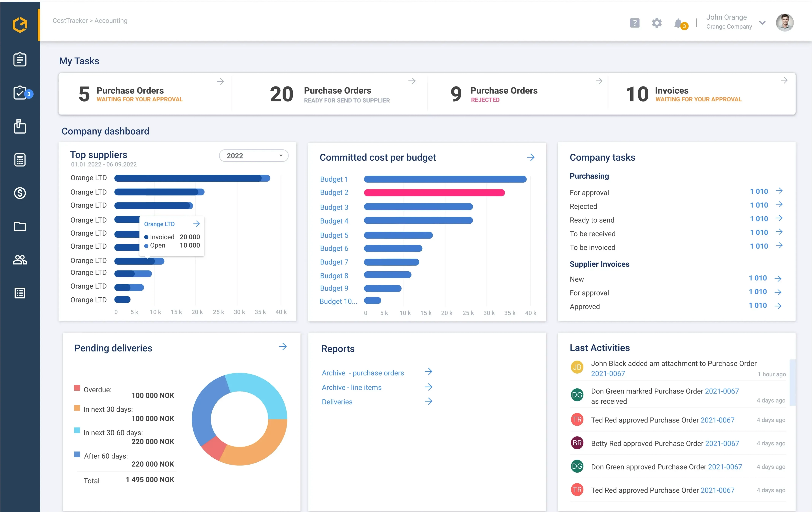Open Committed cost per budget arrow

(531, 157)
